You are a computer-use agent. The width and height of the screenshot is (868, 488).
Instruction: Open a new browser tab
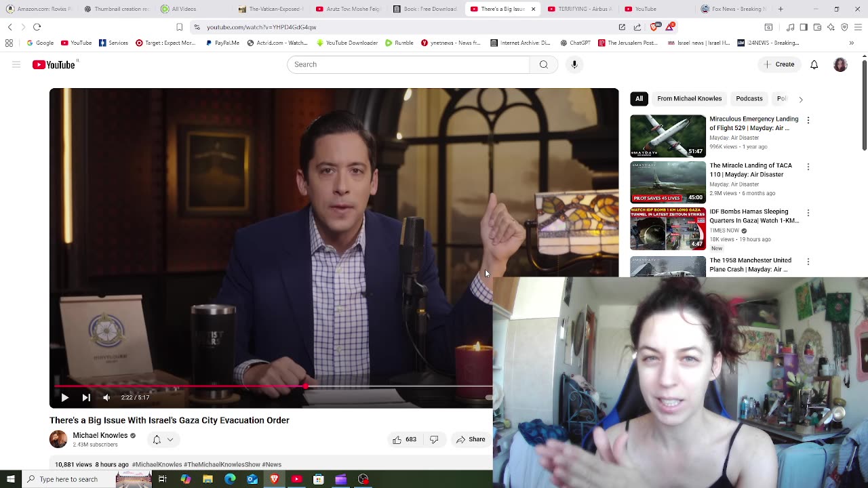click(x=781, y=9)
